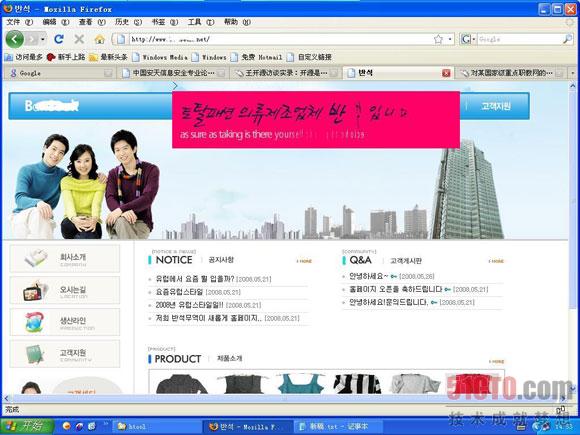Image resolution: width=580 pixels, height=435 pixels.
Task: Close the active 반석 tab
Action: [x=446, y=73]
